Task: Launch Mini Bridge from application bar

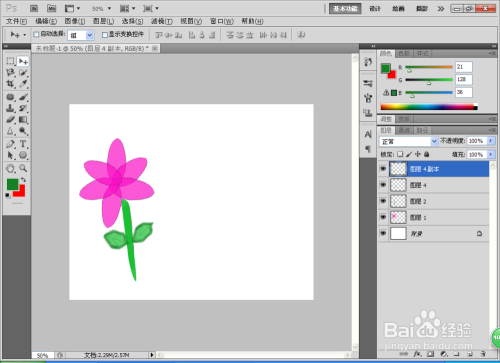Action: tap(51, 8)
